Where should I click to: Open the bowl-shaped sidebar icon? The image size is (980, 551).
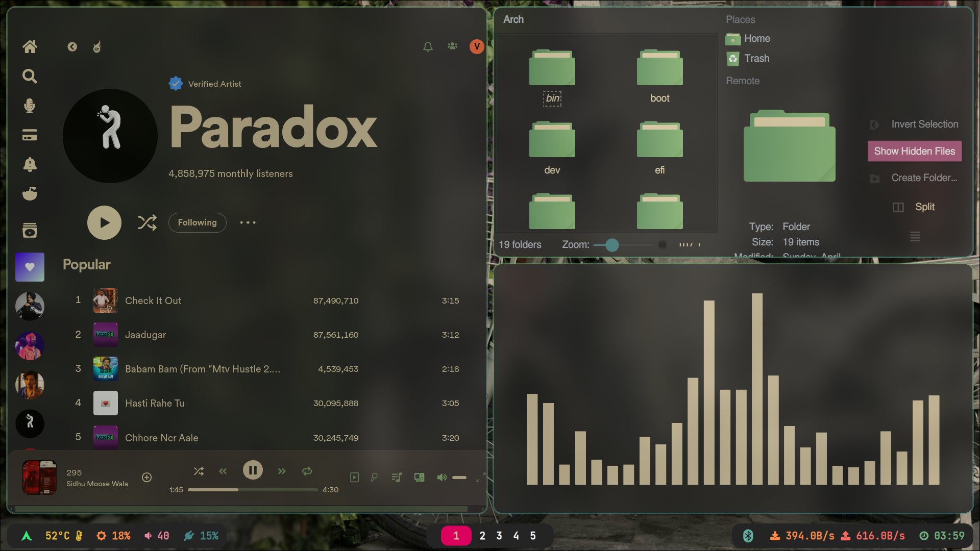tap(30, 194)
